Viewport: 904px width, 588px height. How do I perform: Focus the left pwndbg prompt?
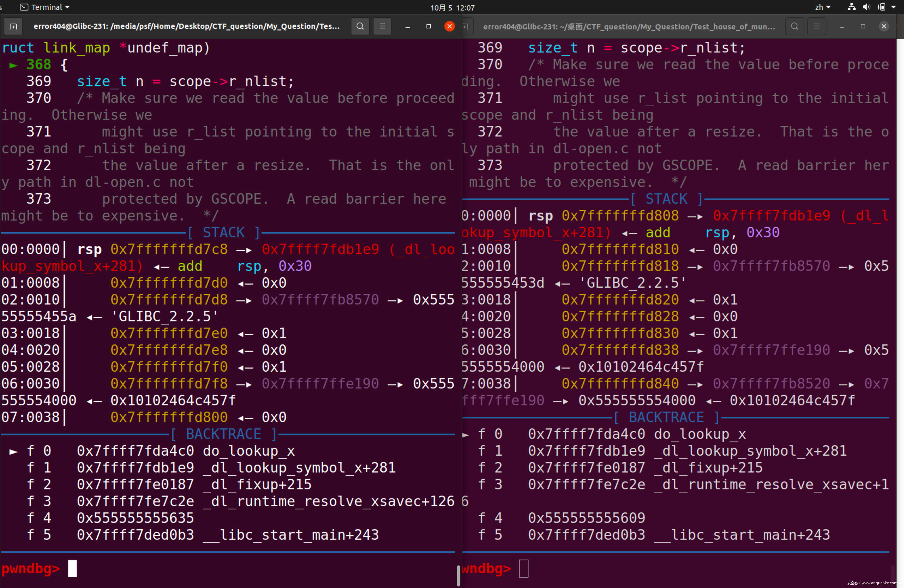72,569
